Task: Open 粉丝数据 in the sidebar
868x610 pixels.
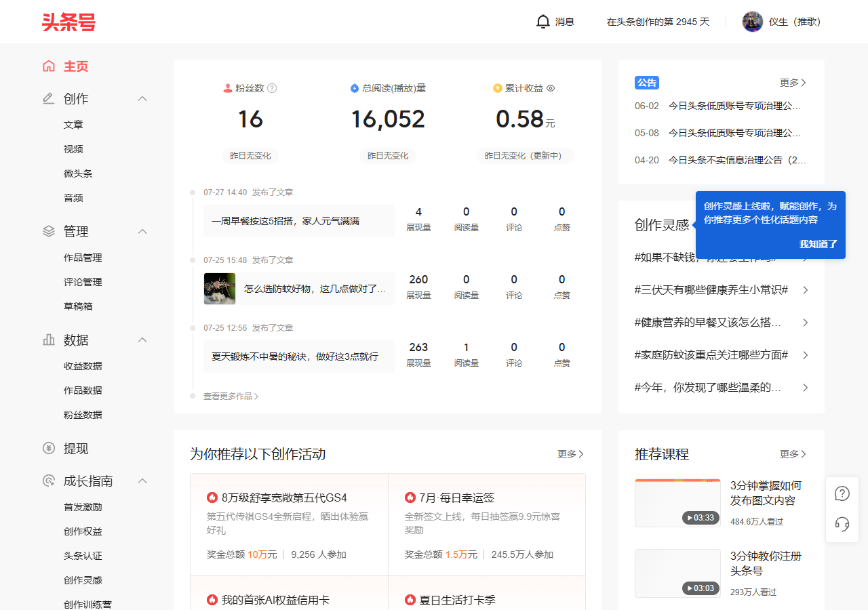Action: coord(83,415)
